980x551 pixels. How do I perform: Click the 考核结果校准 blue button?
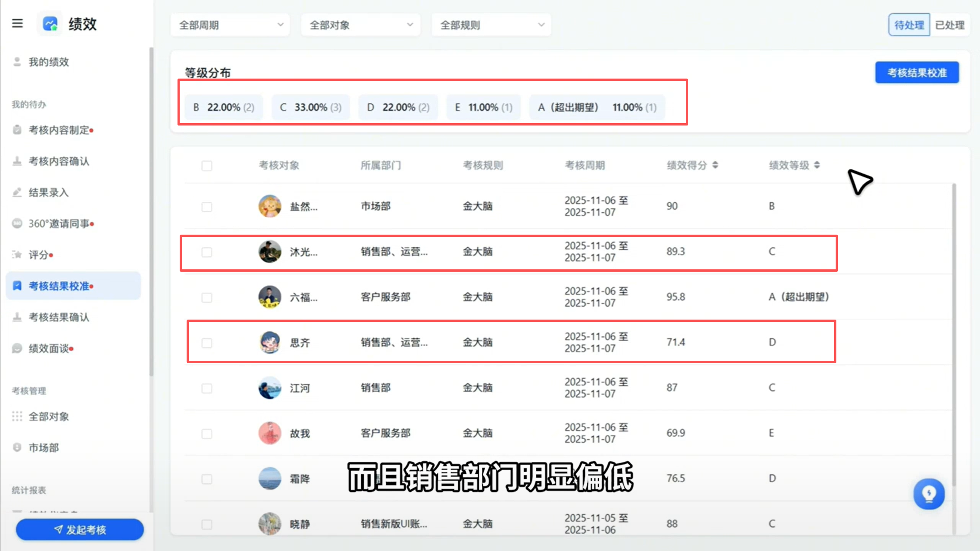[917, 72]
